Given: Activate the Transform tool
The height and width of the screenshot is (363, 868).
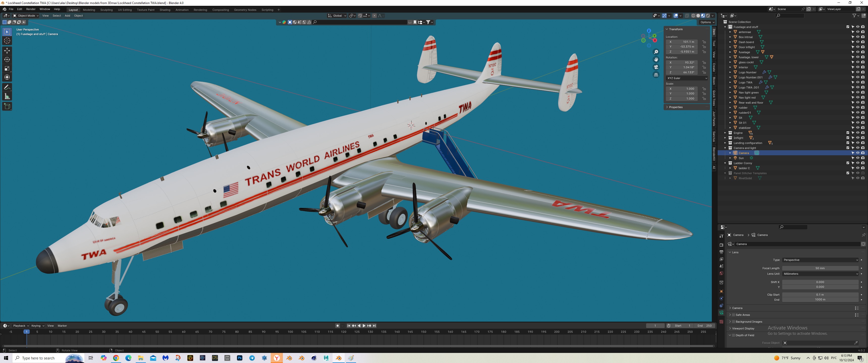Looking at the screenshot, I should pos(7,77).
